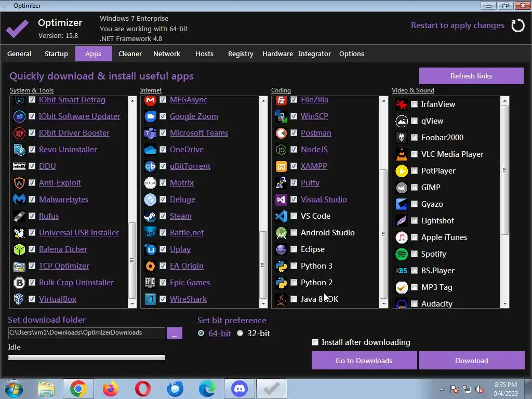
Task: Click Internet list scroll up arrow
Action: pyautogui.click(x=263, y=100)
